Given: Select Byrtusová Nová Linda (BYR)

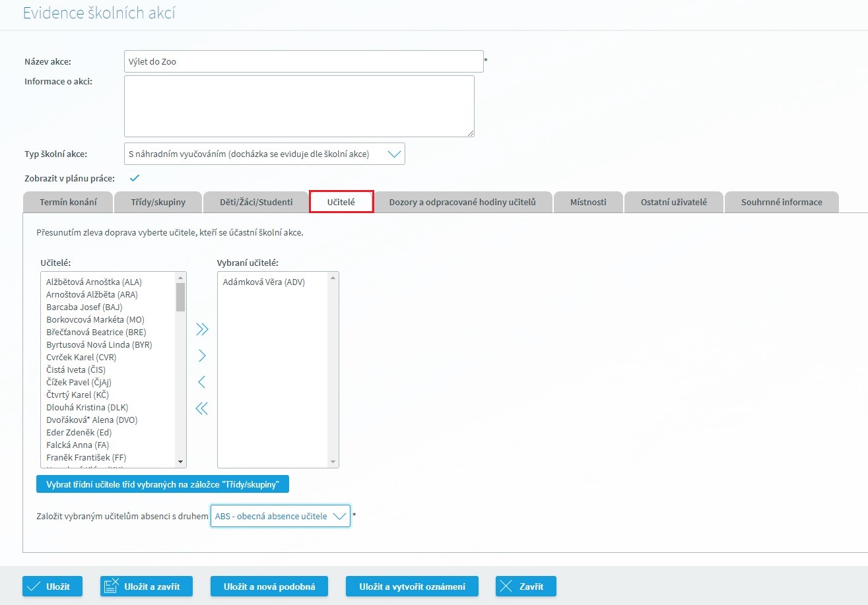Looking at the screenshot, I should click(99, 344).
